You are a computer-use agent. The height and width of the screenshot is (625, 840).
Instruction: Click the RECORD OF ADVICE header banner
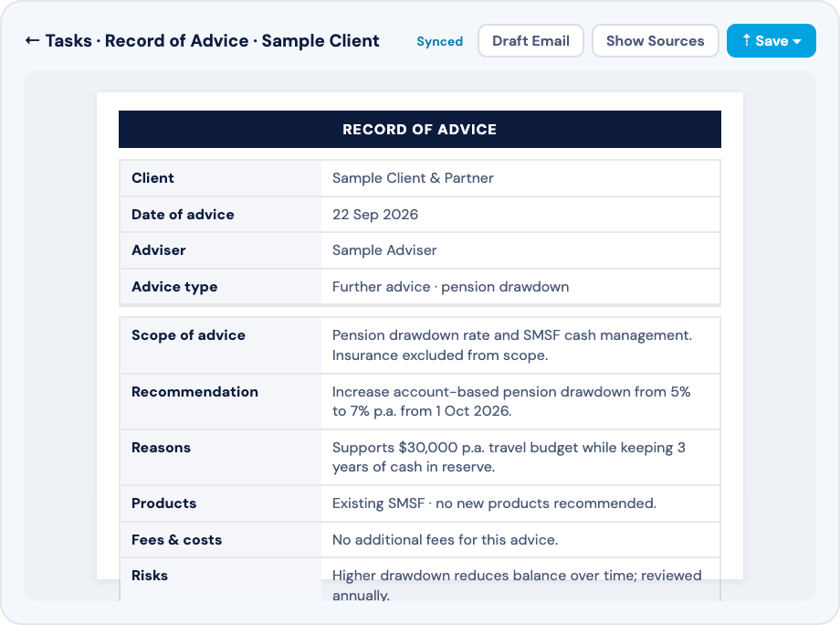[419, 129]
